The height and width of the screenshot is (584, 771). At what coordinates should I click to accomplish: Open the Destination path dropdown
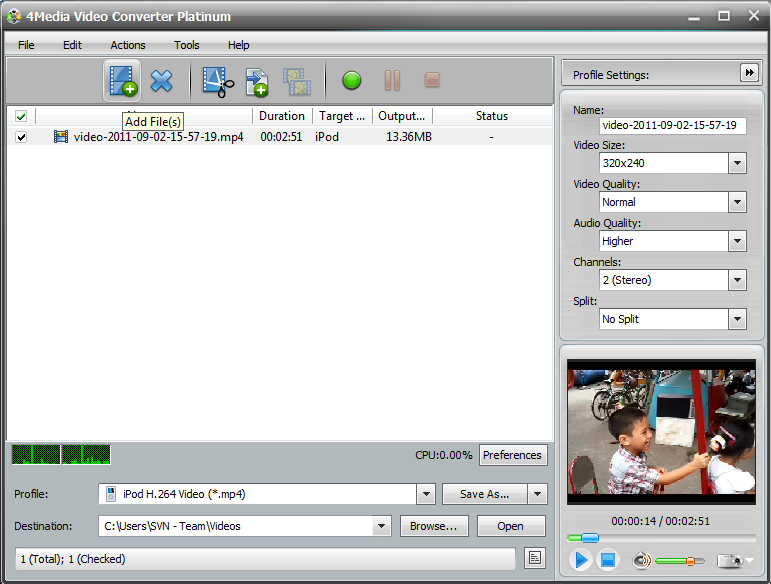381,526
